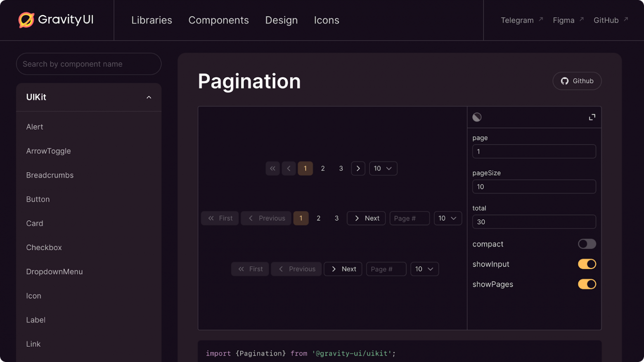Click the Search by component name field

[88, 64]
